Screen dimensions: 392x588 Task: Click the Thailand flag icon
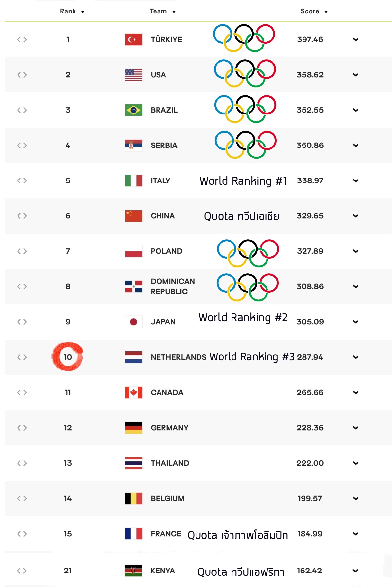pos(133,463)
